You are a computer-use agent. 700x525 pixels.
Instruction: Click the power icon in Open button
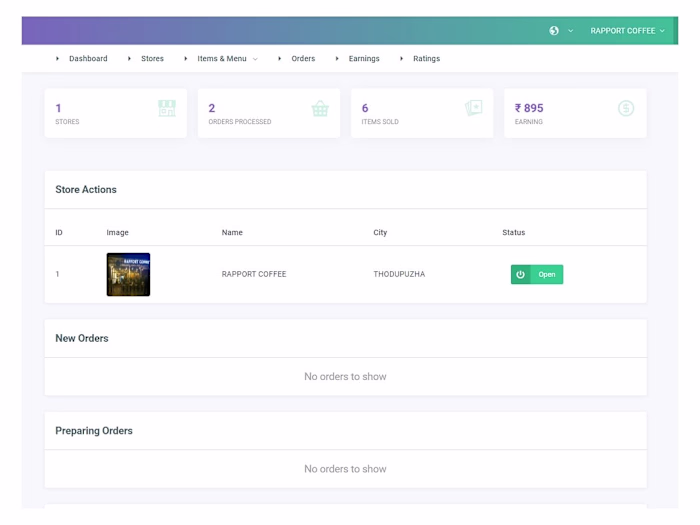click(x=520, y=274)
